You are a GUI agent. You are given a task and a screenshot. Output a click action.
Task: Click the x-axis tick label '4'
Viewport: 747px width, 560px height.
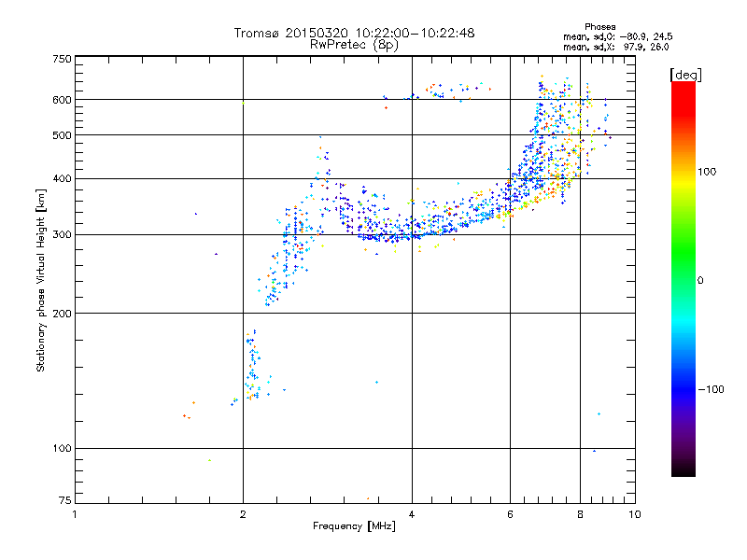pos(412,514)
